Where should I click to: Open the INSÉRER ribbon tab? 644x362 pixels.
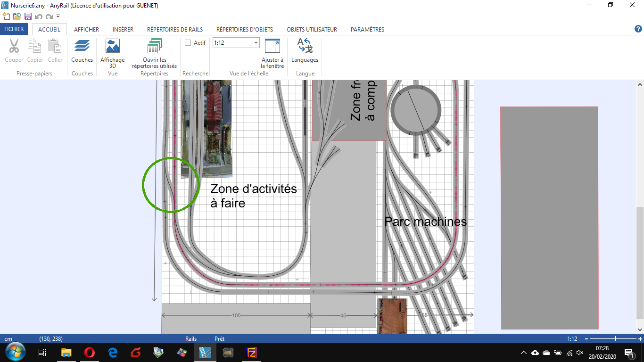coord(123,29)
